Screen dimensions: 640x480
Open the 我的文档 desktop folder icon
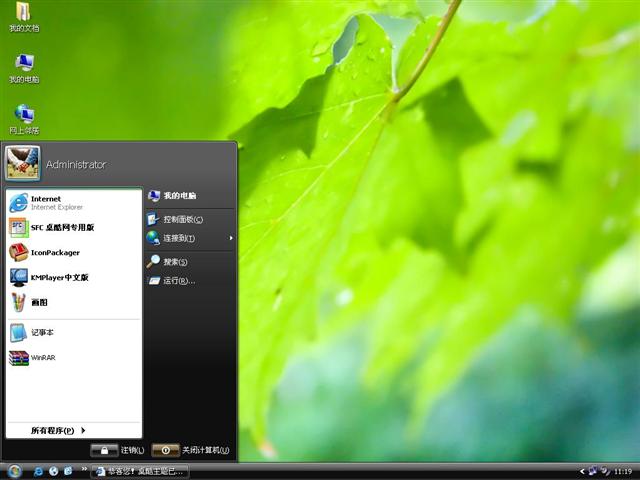pos(23,17)
